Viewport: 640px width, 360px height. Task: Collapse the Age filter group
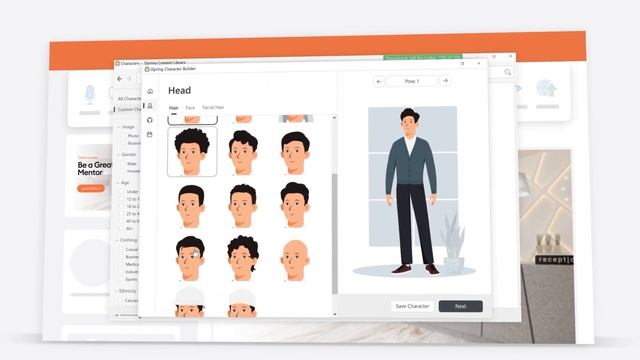click(118, 182)
